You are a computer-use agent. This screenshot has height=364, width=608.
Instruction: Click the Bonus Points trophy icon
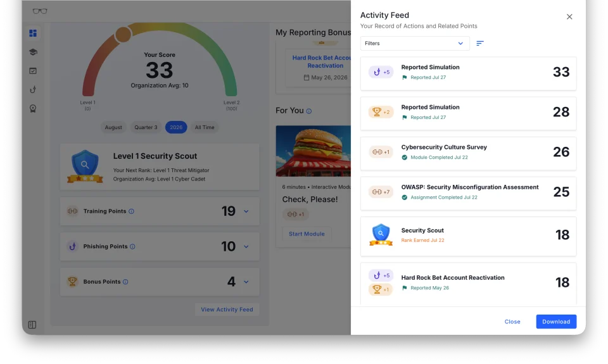click(72, 282)
